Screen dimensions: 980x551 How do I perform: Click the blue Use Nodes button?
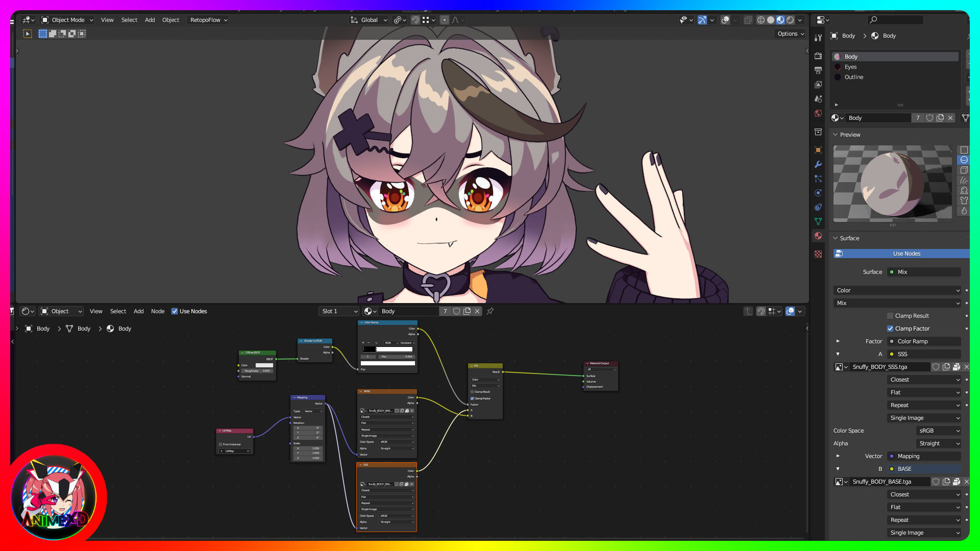click(906, 254)
